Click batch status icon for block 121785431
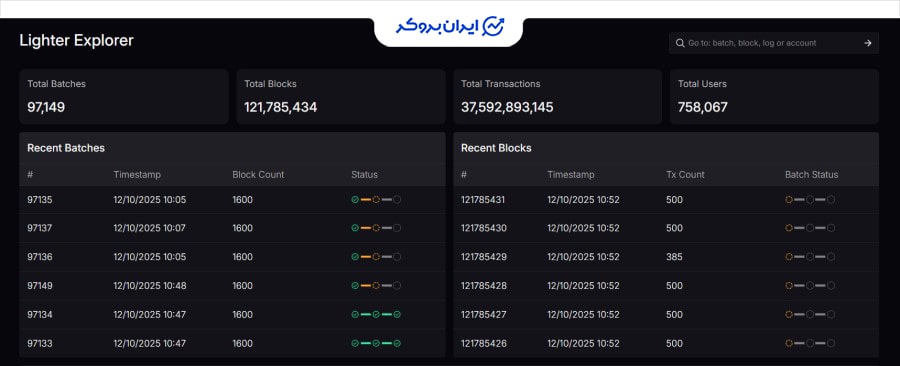 click(810, 200)
